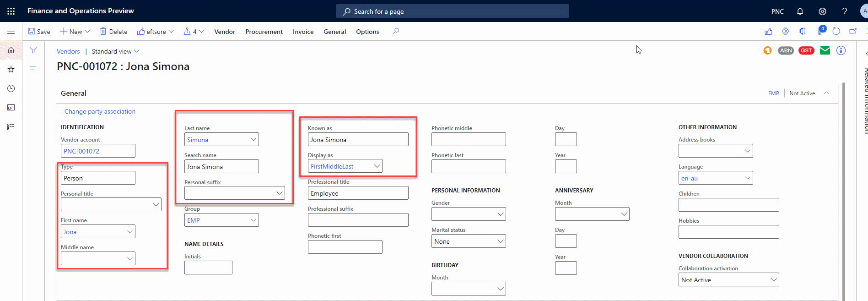This screenshot has width=868, height=301.
Task: Open the Options tab
Action: [367, 32]
